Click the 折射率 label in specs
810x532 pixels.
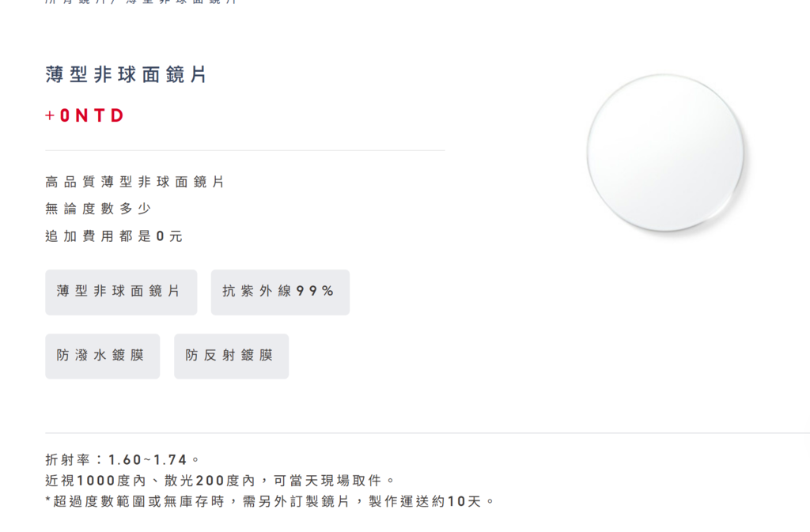point(68,459)
